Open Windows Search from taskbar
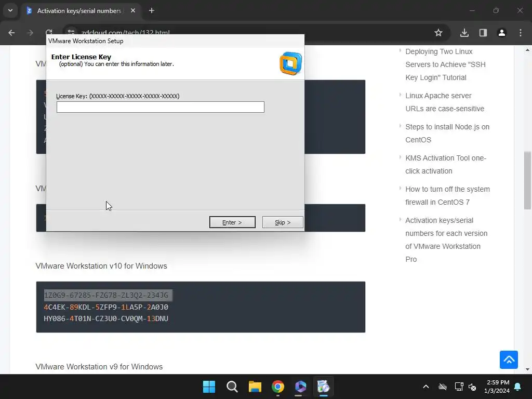Screen dimensions: 532x399 point(232,387)
